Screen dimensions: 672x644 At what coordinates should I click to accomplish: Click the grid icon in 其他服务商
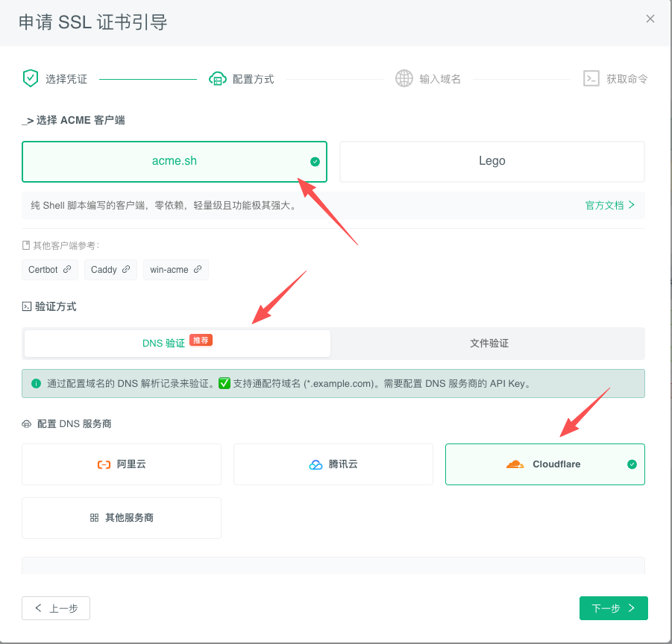tap(94, 518)
